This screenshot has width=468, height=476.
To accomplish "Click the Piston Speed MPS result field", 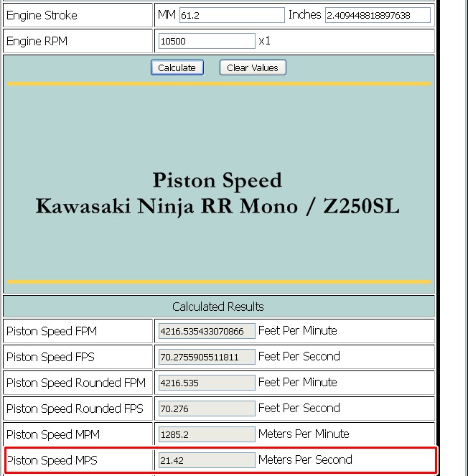I will coord(207,460).
